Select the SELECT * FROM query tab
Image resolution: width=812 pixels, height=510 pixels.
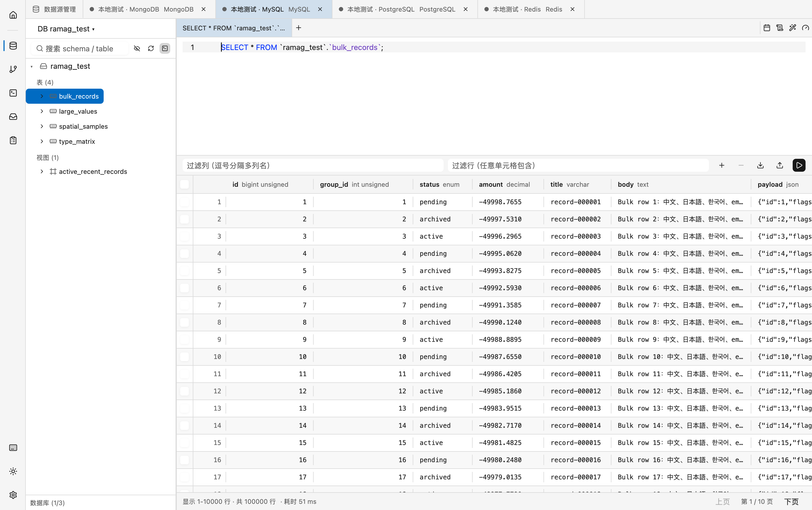pyautogui.click(x=234, y=28)
